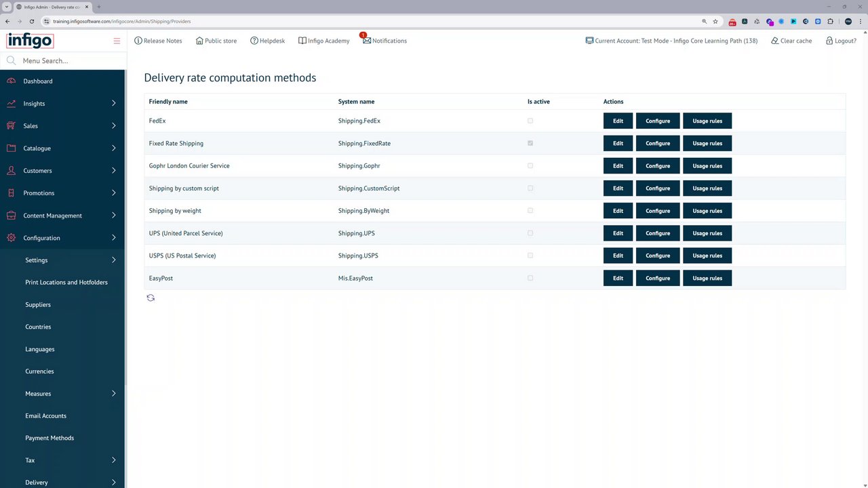
Task: Open Notifications envelope icon
Action: coord(366,41)
